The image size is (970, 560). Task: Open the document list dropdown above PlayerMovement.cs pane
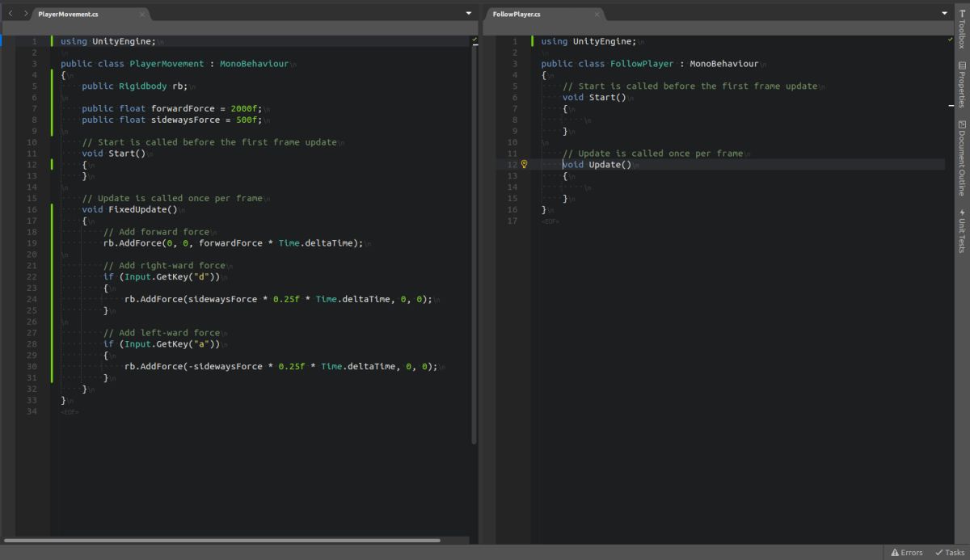[x=469, y=14]
